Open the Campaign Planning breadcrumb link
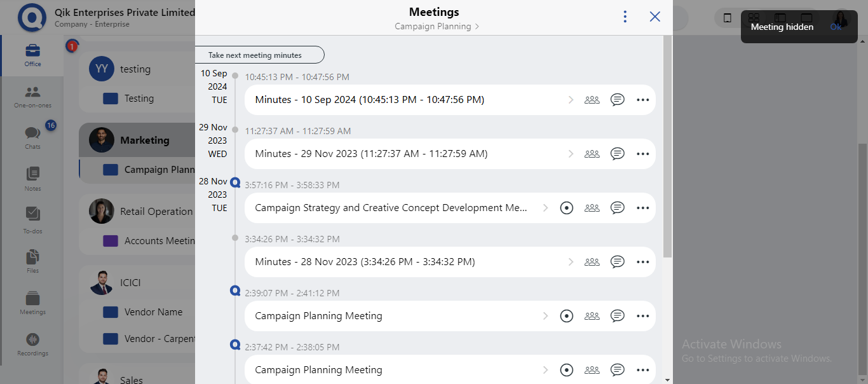Viewport: 868px width, 384px height. click(x=433, y=26)
